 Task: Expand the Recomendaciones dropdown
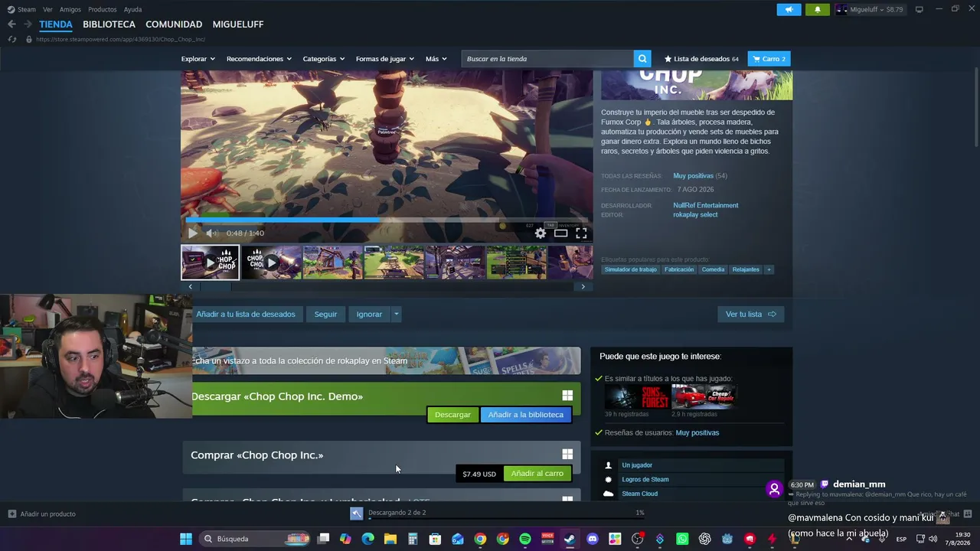click(x=260, y=59)
